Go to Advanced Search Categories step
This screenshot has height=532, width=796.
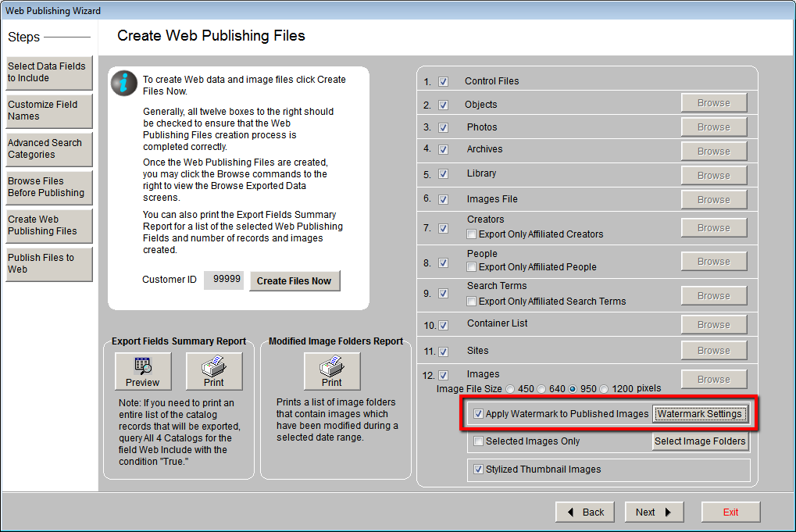click(x=48, y=149)
